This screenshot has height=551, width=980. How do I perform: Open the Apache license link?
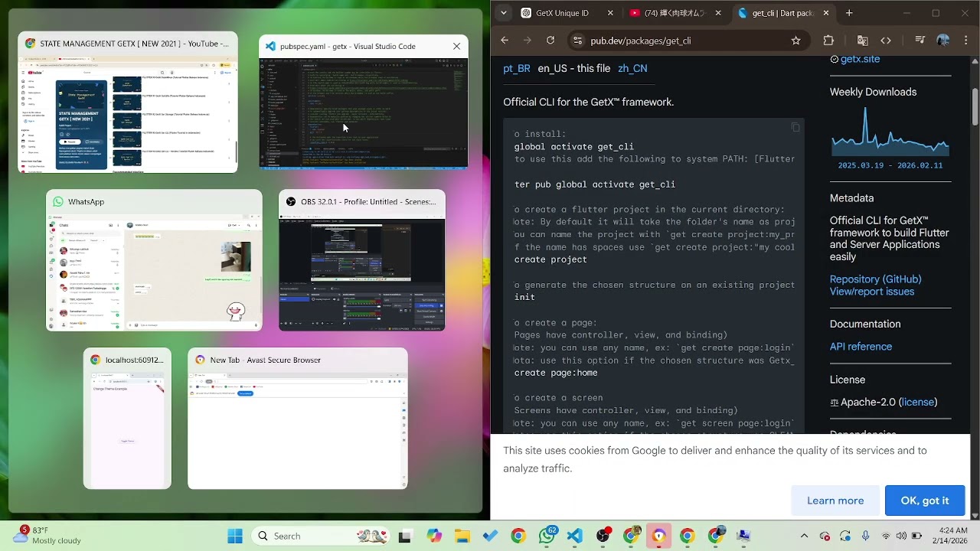coord(918,402)
